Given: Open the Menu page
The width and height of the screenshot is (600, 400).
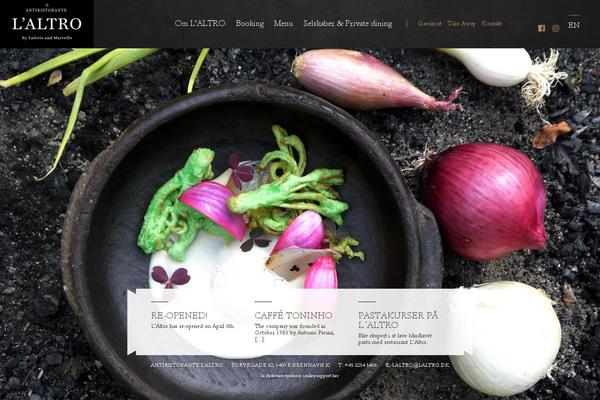Looking at the screenshot, I should (283, 23).
